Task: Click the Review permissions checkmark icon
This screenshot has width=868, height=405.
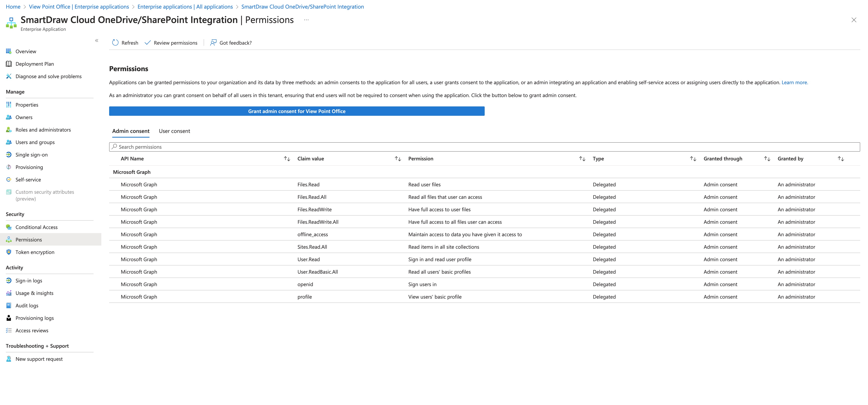Action: click(x=148, y=42)
